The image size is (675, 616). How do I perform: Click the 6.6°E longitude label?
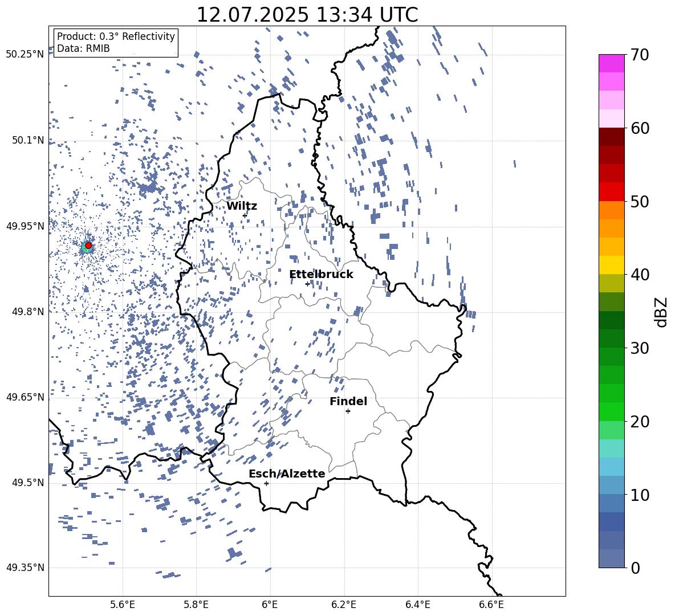pos(491,605)
